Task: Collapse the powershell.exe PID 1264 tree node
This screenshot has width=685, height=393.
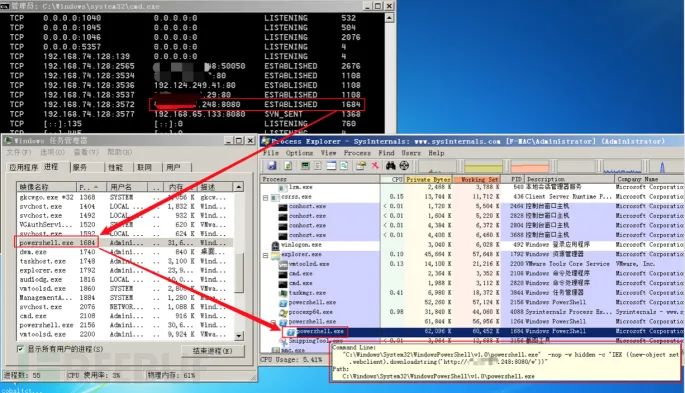Action: pos(273,322)
